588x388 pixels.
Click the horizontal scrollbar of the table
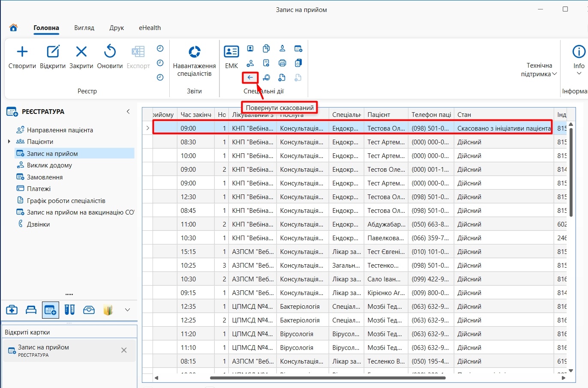click(x=328, y=378)
